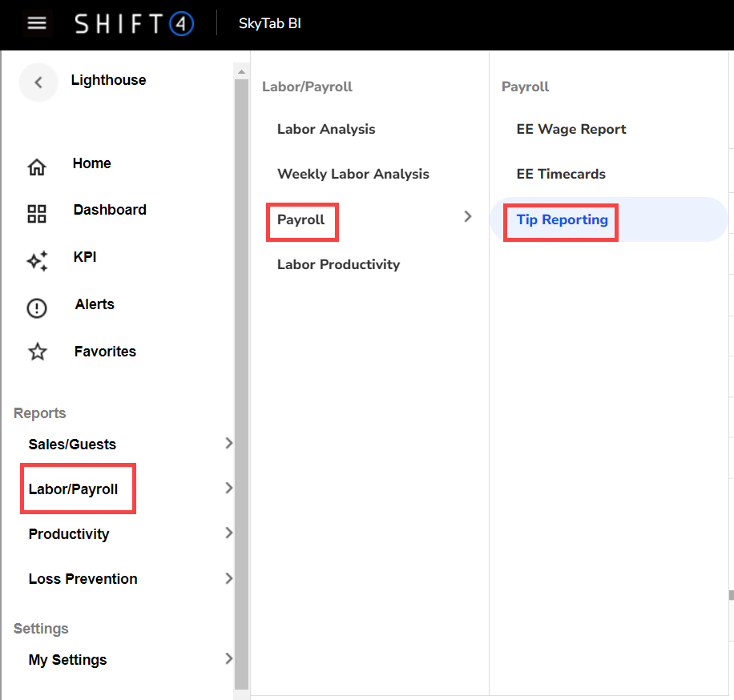734x700 pixels.
Task: Expand the Sales/Guests chevron
Action: click(229, 444)
